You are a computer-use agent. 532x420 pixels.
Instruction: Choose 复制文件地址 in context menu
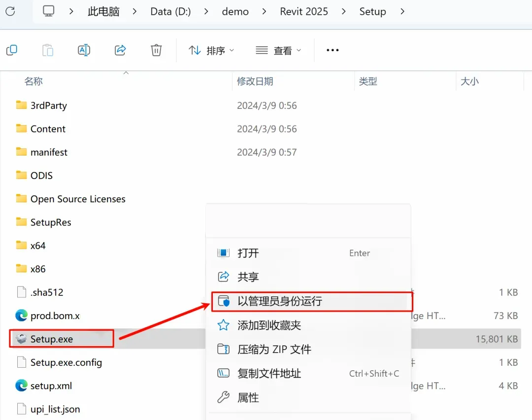[308, 374]
